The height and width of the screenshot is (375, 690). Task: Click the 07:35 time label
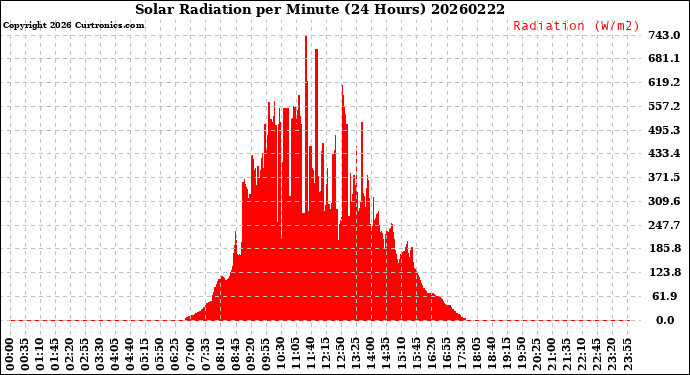206,355
